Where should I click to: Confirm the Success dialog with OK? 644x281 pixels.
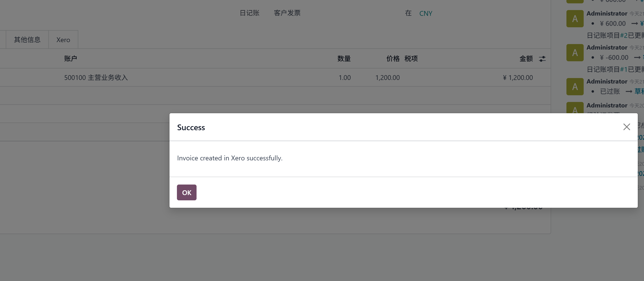[186, 192]
